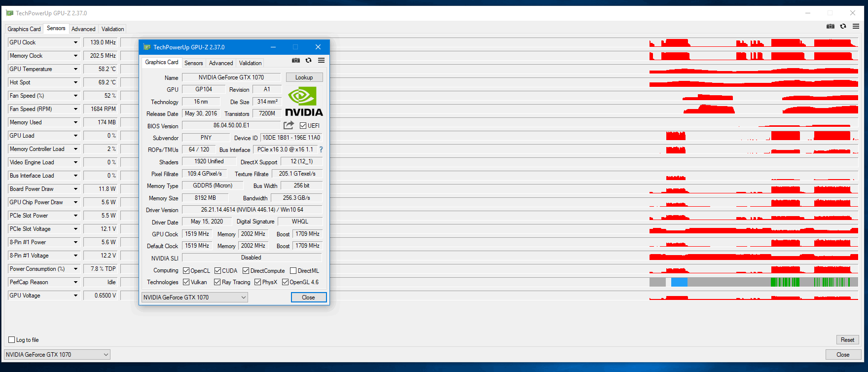Click screenshot camera icon in front GPU-Z window
This screenshot has height=372, width=868.
pos(296,60)
